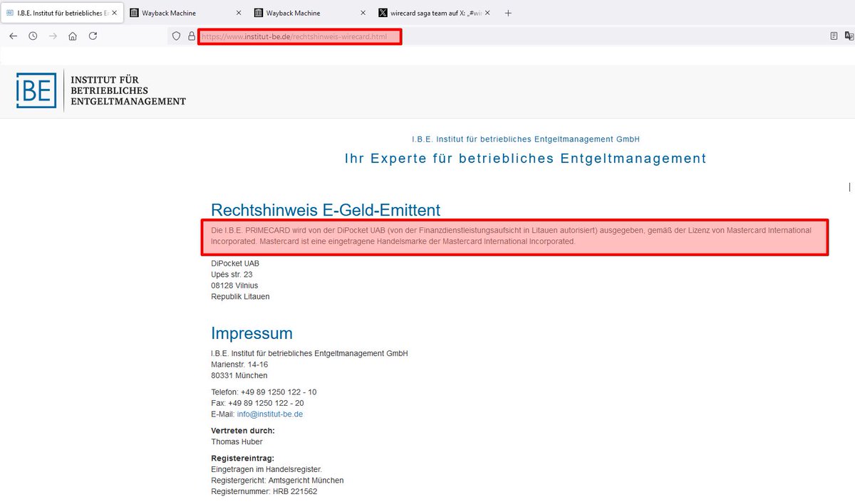Reload the current page
Image resolution: width=855 pixels, height=504 pixels.
pos(93,36)
